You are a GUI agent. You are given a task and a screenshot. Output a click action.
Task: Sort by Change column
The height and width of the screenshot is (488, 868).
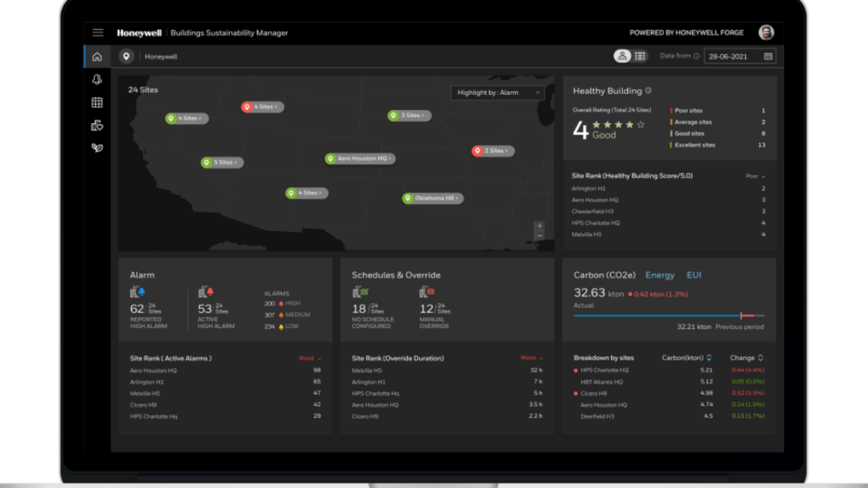pos(747,358)
